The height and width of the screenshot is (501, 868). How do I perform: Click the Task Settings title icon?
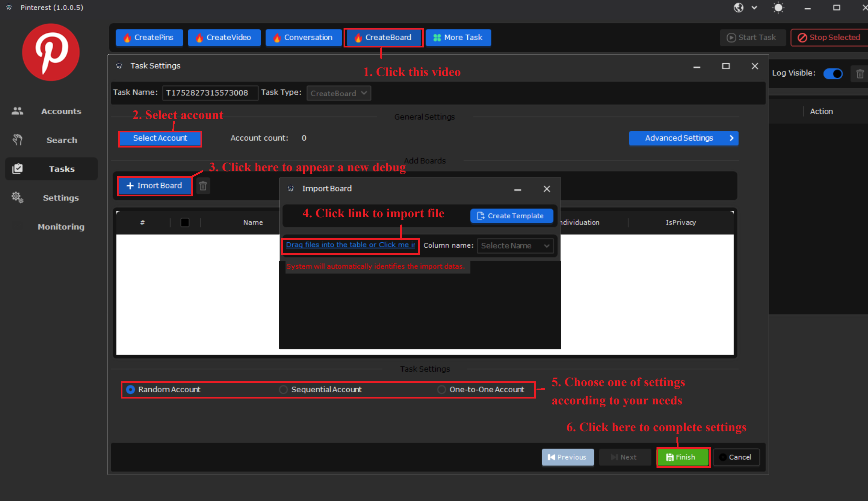(119, 65)
